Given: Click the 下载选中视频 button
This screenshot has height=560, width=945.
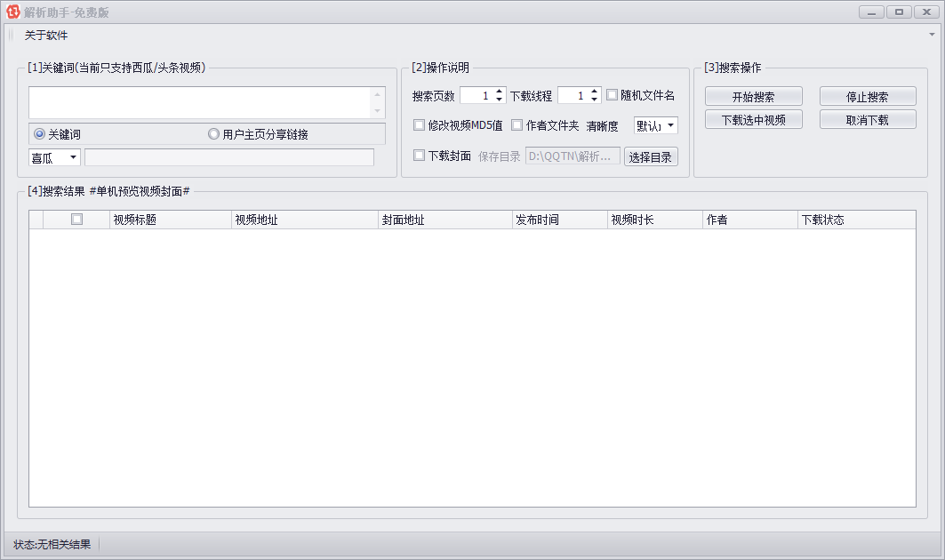Looking at the screenshot, I should (x=753, y=119).
